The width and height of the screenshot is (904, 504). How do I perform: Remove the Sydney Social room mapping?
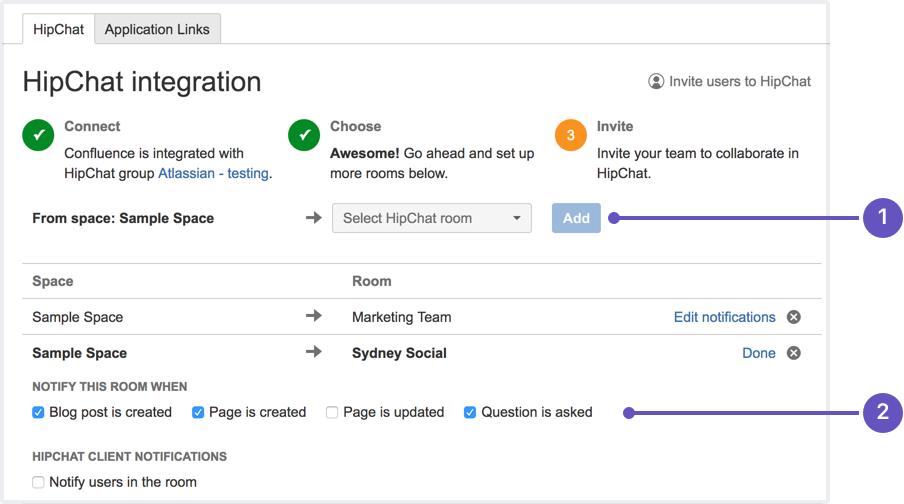[794, 353]
